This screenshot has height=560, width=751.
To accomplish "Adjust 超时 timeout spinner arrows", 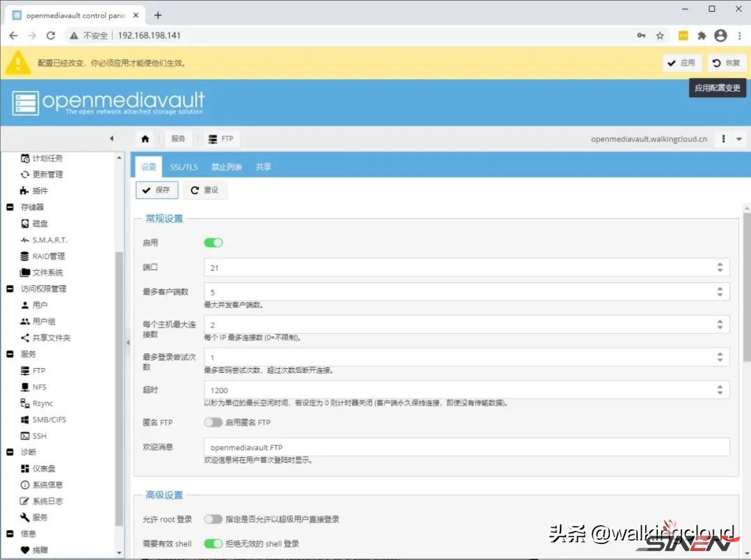I will pyautogui.click(x=720, y=390).
